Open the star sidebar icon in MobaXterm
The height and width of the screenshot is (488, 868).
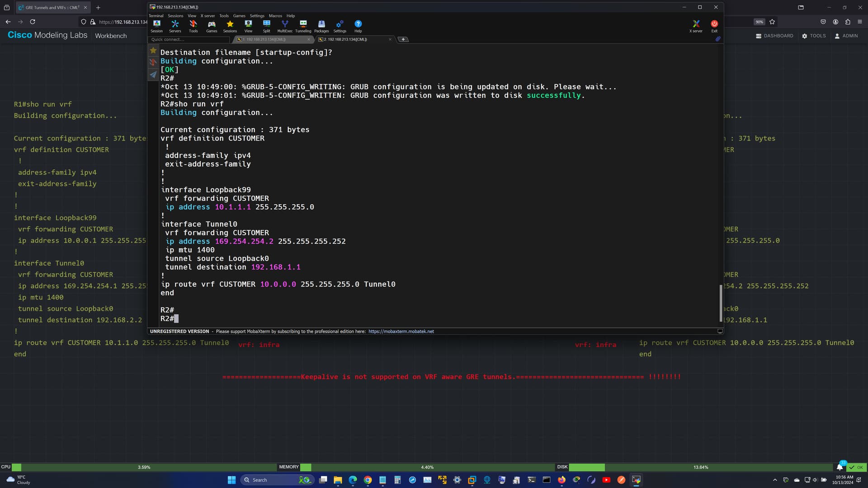pyautogui.click(x=153, y=51)
